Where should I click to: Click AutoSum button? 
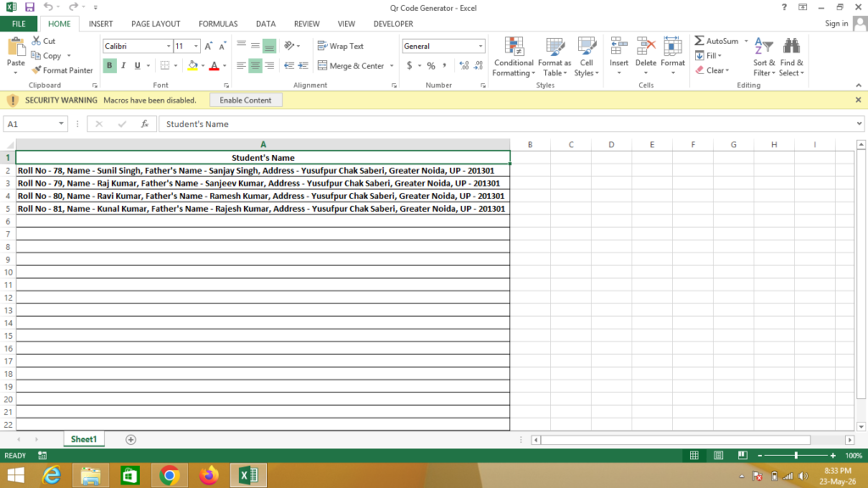(717, 41)
